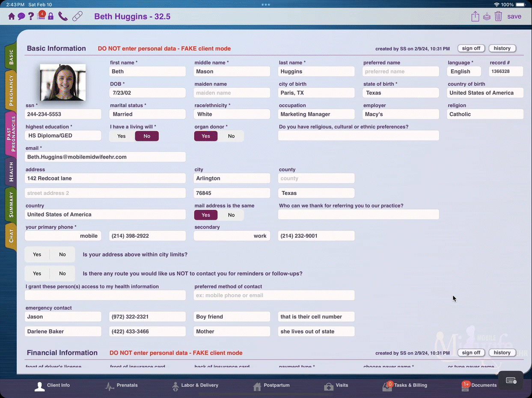
Task: Open the language dropdown showing English
Action: [464, 71]
